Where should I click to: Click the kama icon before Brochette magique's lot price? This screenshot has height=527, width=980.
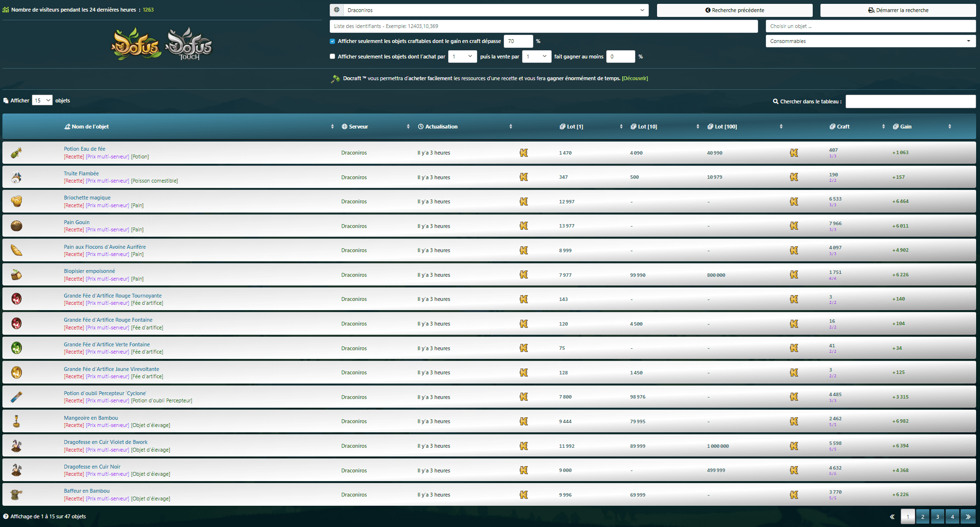[524, 201]
